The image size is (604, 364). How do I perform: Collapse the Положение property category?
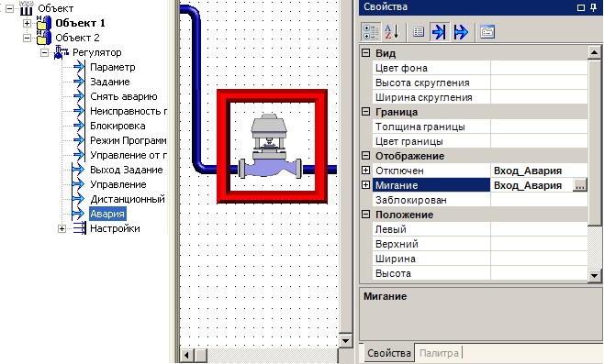click(x=366, y=215)
